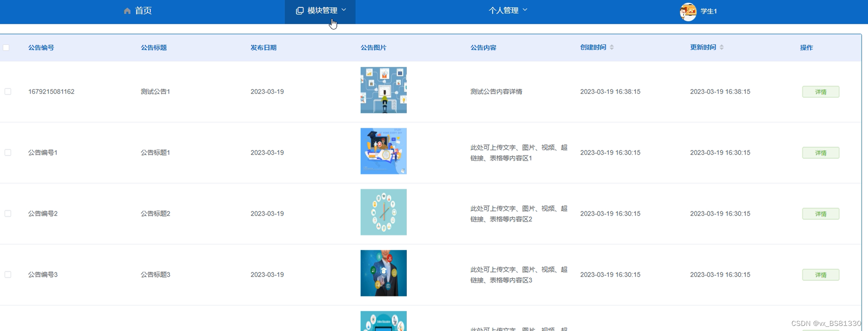Click the content cell ending 内容区2

click(519, 214)
